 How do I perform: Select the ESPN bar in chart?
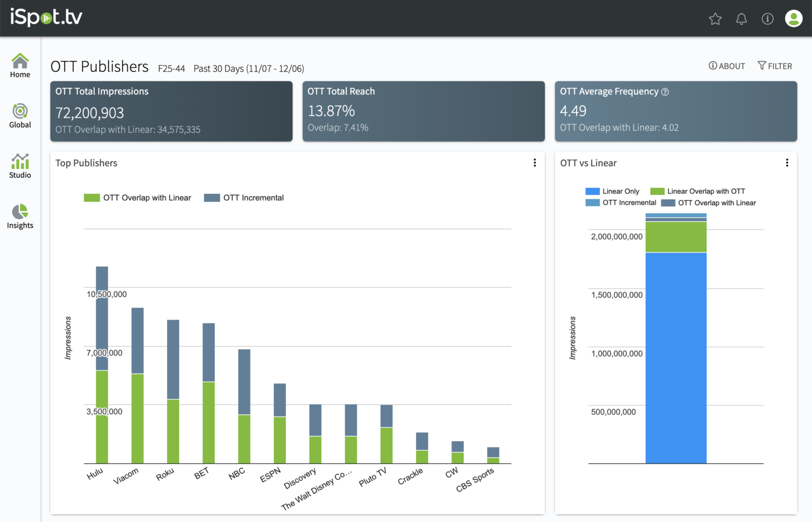point(280,424)
